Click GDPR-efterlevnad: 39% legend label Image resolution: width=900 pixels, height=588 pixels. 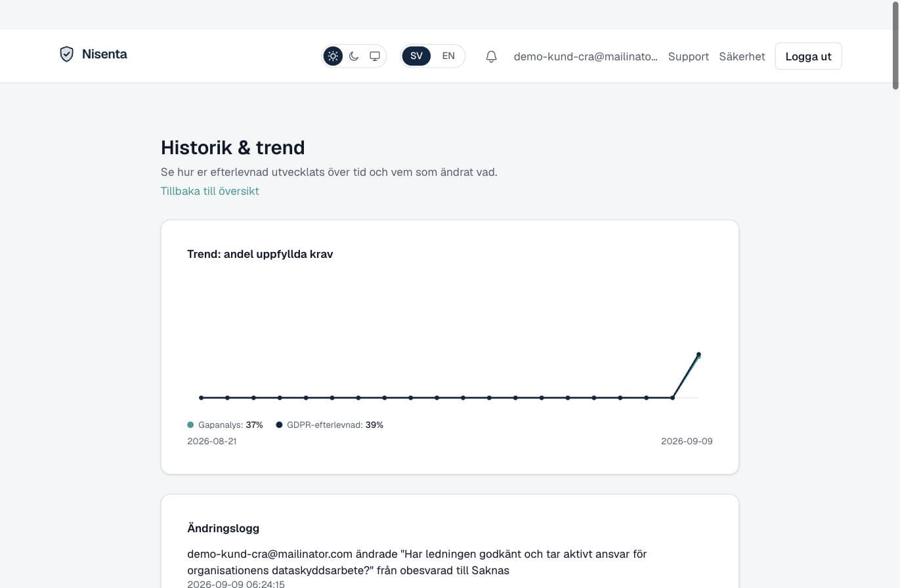pos(335,425)
